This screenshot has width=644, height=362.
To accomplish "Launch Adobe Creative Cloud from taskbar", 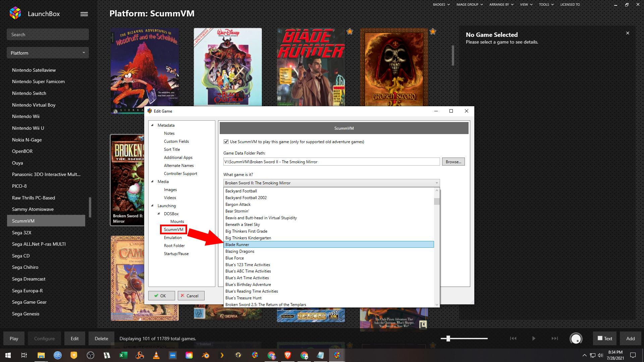I will (189, 355).
